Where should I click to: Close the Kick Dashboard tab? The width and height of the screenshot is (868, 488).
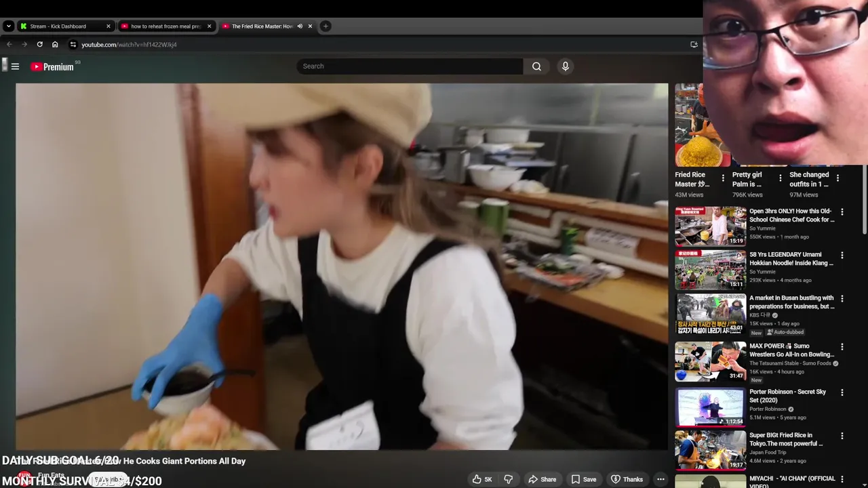108,26
